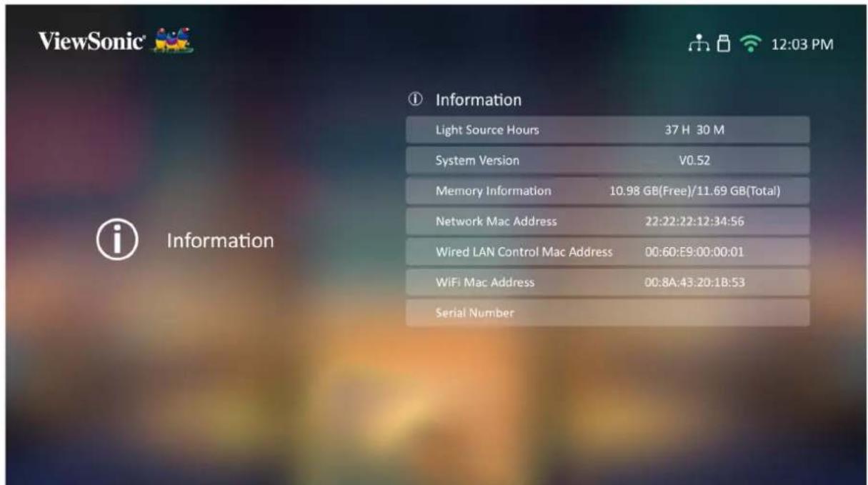Open the Information menu item on left
868x485 pixels.
pyautogui.click(x=186, y=241)
